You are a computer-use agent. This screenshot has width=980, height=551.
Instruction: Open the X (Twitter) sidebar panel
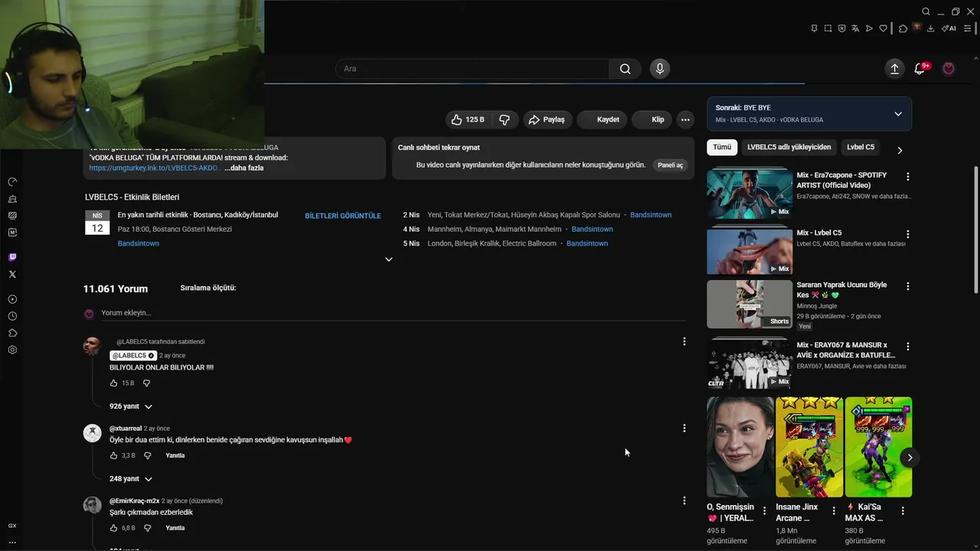tap(12, 274)
